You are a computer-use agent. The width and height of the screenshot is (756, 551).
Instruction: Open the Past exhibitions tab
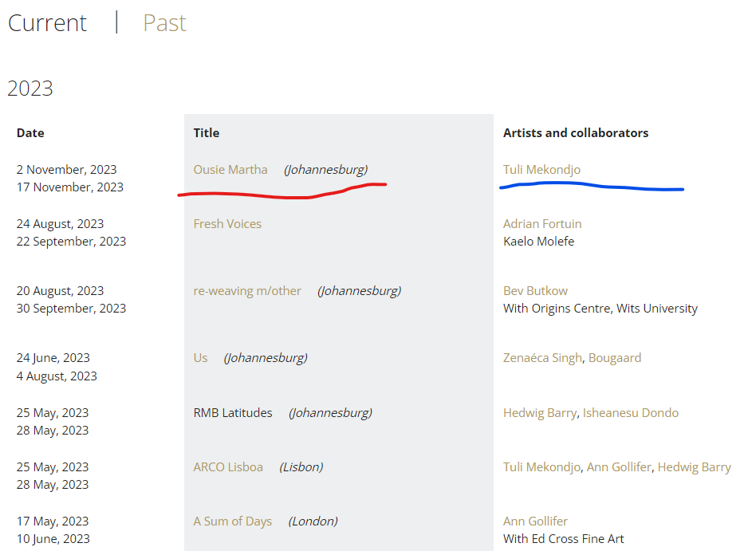[x=164, y=23]
